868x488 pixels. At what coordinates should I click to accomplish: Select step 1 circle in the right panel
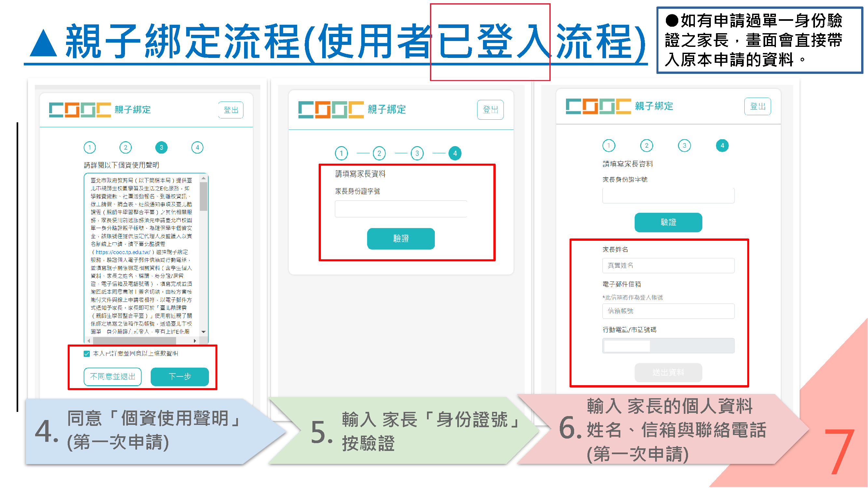tap(609, 145)
